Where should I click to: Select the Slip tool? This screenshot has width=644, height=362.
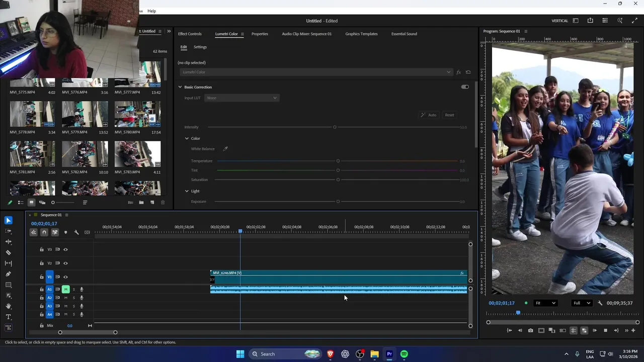click(8, 263)
